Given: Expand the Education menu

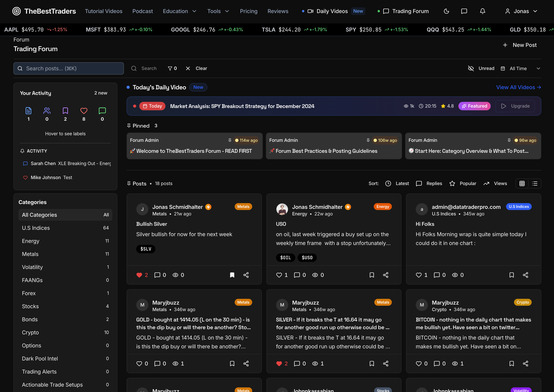Looking at the screenshot, I should pos(179,11).
